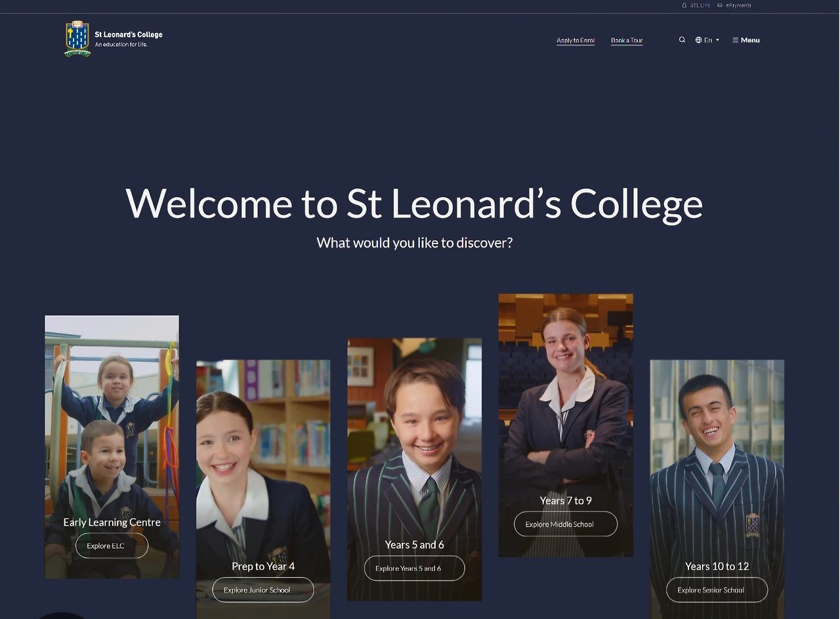The image size is (840, 619).
Task: Click the globe language icon
Action: (x=699, y=40)
